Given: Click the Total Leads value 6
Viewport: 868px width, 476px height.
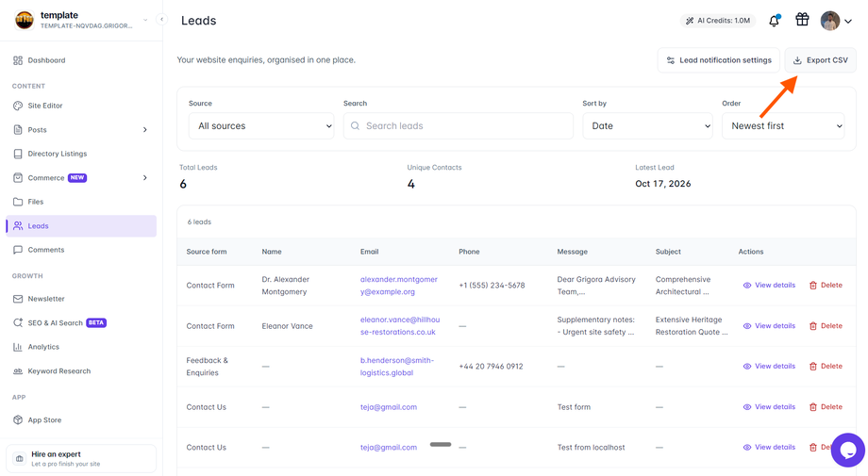Looking at the screenshot, I should click(183, 184).
